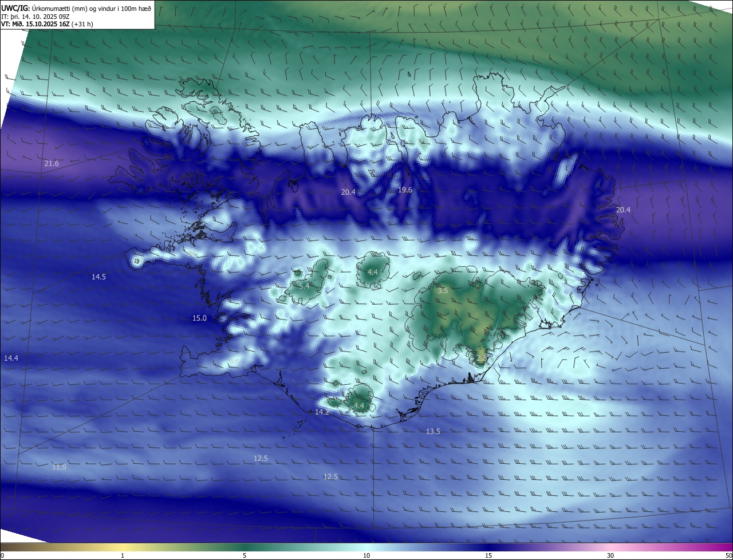Click the 4.4 value on the central glacier
This screenshot has width=733, height=560.
point(372,272)
